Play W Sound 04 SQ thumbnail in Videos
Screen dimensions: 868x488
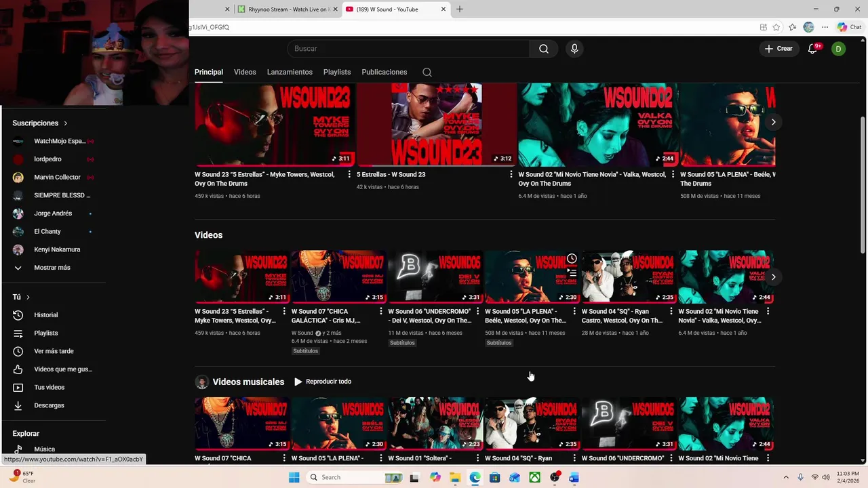click(x=628, y=277)
